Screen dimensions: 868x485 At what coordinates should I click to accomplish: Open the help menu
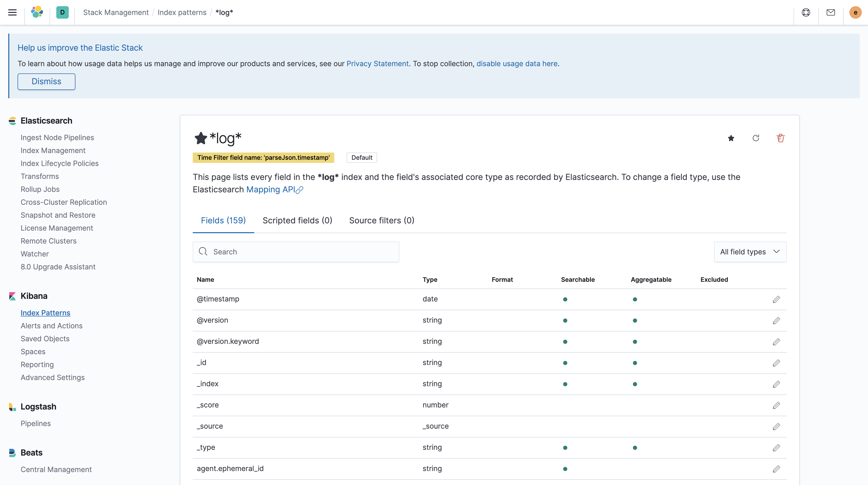pos(806,12)
